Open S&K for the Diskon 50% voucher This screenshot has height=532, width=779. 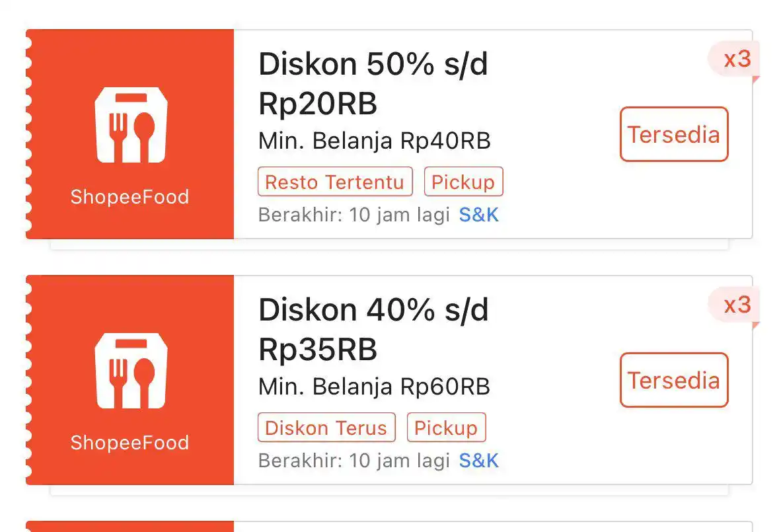coord(479,215)
